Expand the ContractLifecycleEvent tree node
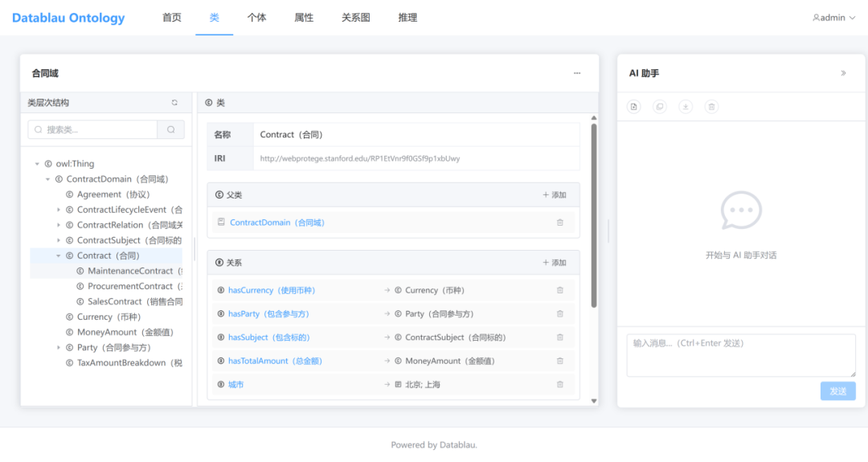The width and height of the screenshot is (868, 462). 59,211
